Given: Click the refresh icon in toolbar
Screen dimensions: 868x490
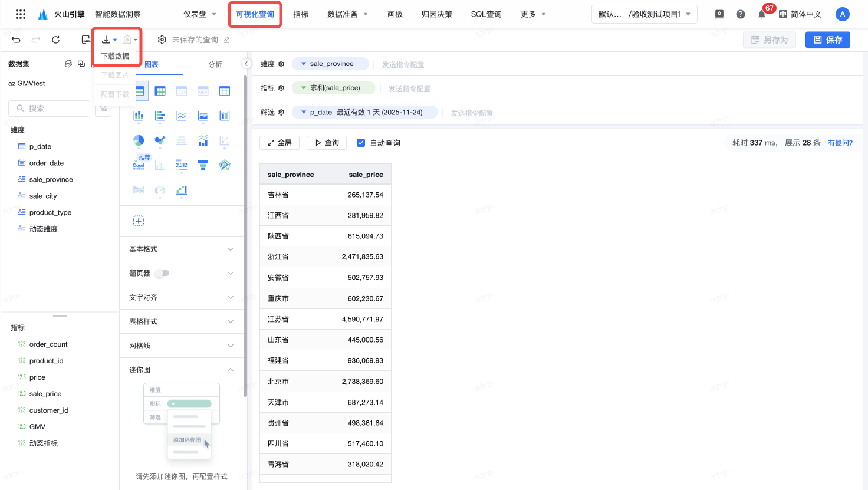Looking at the screenshot, I should pos(55,40).
